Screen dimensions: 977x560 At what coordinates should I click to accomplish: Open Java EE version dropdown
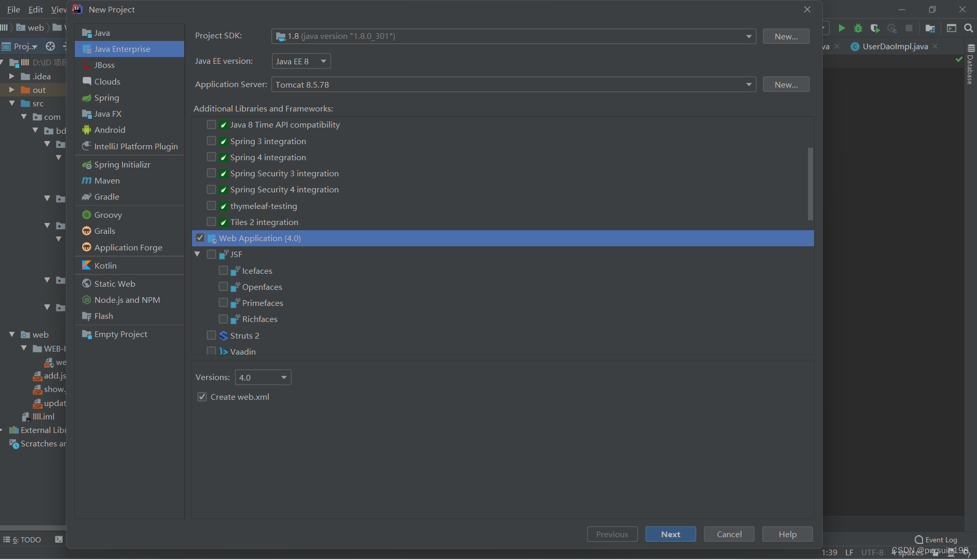point(301,61)
